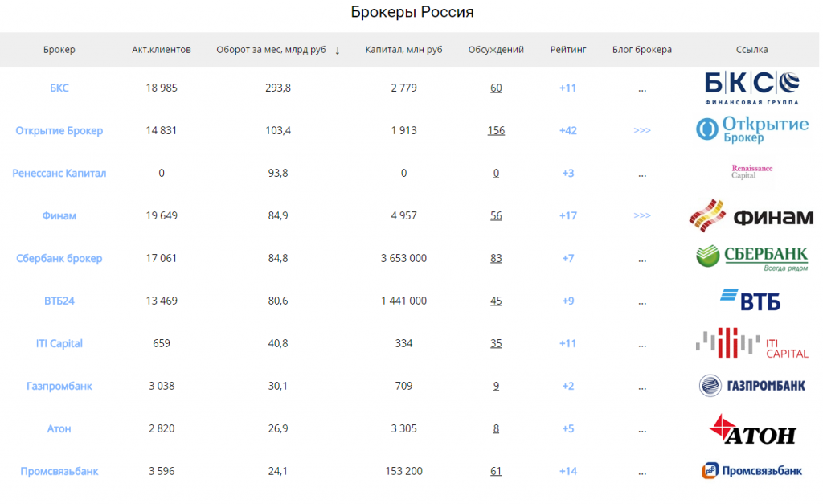
Task: Select capital value 3 653 000 for Сбербанк
Action: (x=403, y=258)
